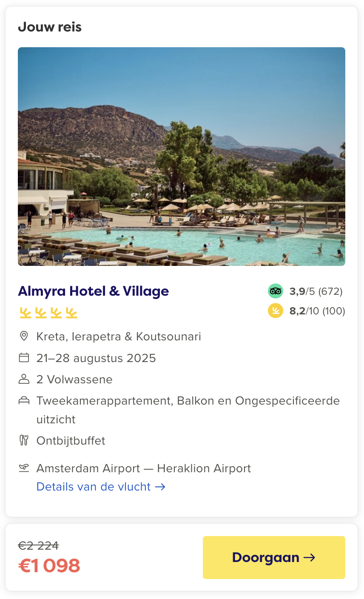Click the yellow Sunweb rating badge icon
364x599 pixels.
click(x=275, y=311)
